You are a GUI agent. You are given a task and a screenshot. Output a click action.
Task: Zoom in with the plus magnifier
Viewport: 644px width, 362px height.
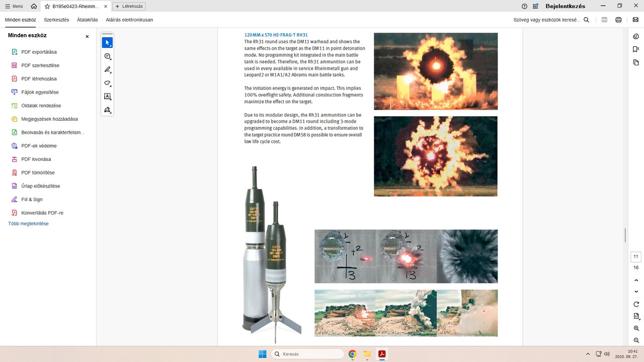coord(636,328)
